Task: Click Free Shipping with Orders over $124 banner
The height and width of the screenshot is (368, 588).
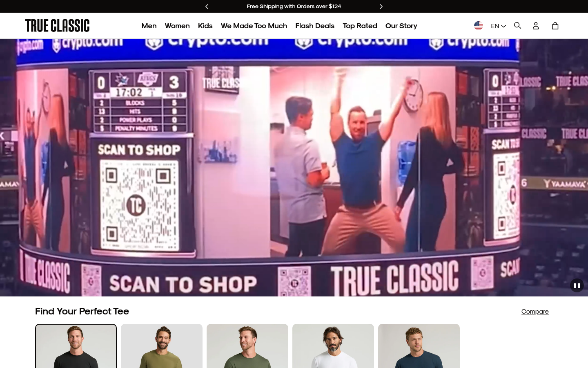Action: 294,7
